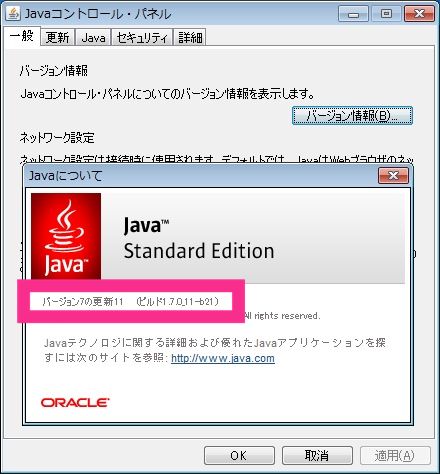Click the red Java logo image

(x=66, y=236)
